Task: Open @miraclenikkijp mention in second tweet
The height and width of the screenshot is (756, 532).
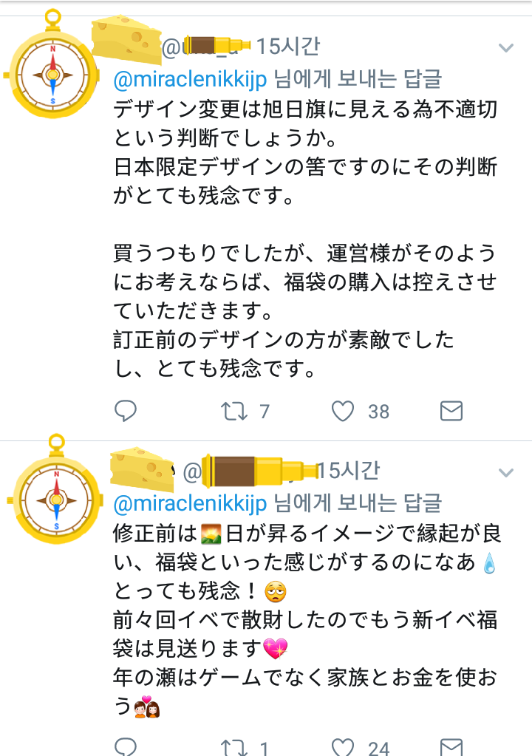Action: pyautogui.click(x=190, y=503)
